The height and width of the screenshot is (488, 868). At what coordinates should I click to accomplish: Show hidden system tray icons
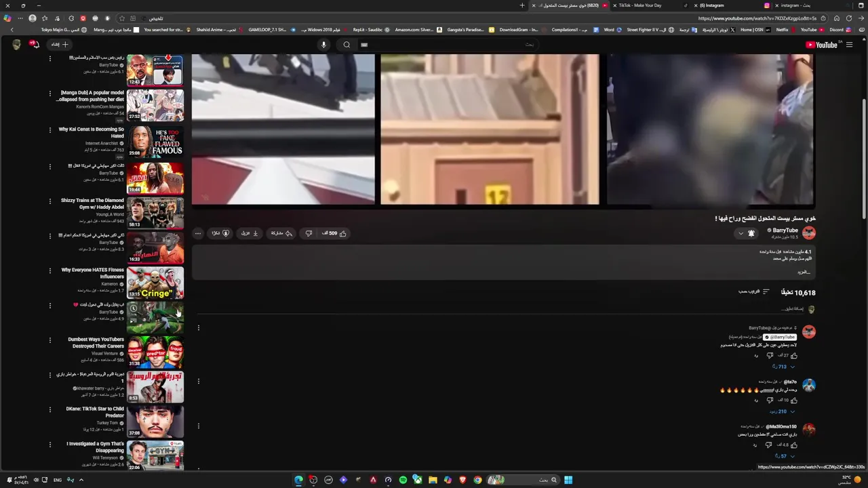click(x=81, y=480)
